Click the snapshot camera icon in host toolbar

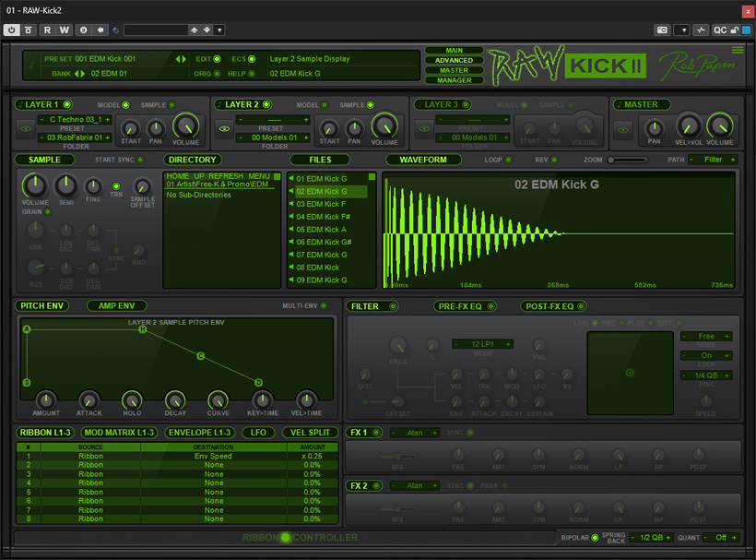click(662, 30)
